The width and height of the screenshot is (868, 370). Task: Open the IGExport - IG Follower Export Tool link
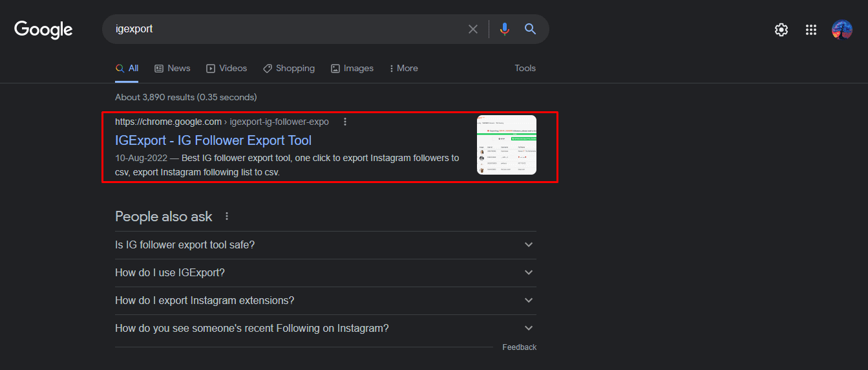coord(213,140)
